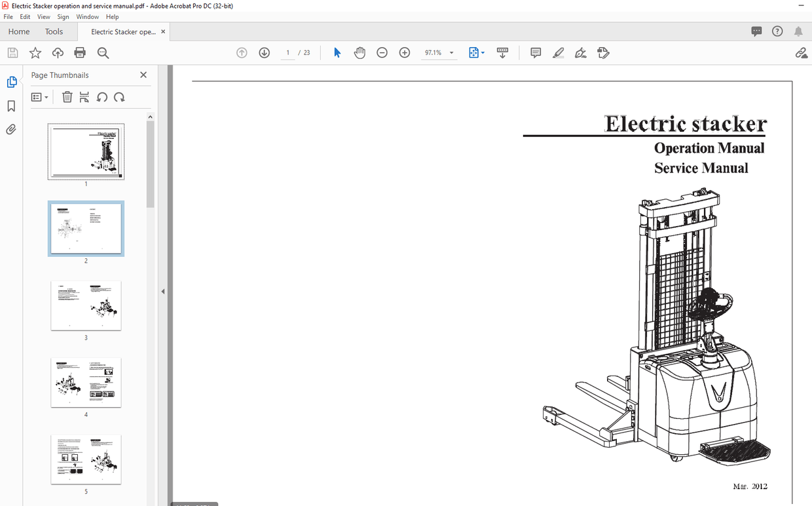Open the View menu
The width and height of the screenshot is (812, 506).
tap(43, 16)
